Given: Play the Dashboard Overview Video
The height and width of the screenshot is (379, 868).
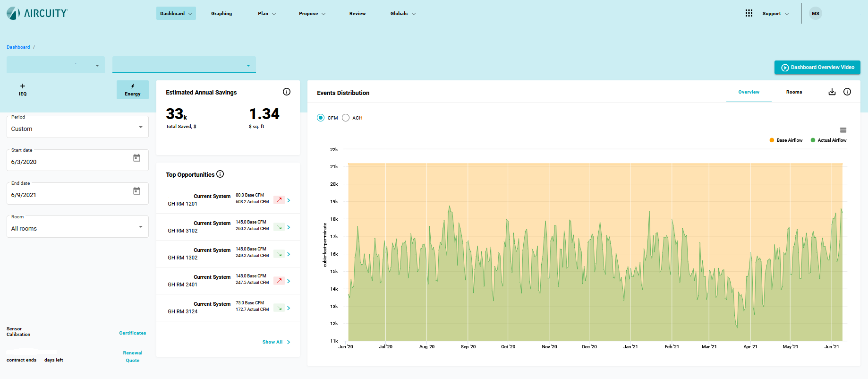Looking at the screenshot, I should click(x=817, y=68).
